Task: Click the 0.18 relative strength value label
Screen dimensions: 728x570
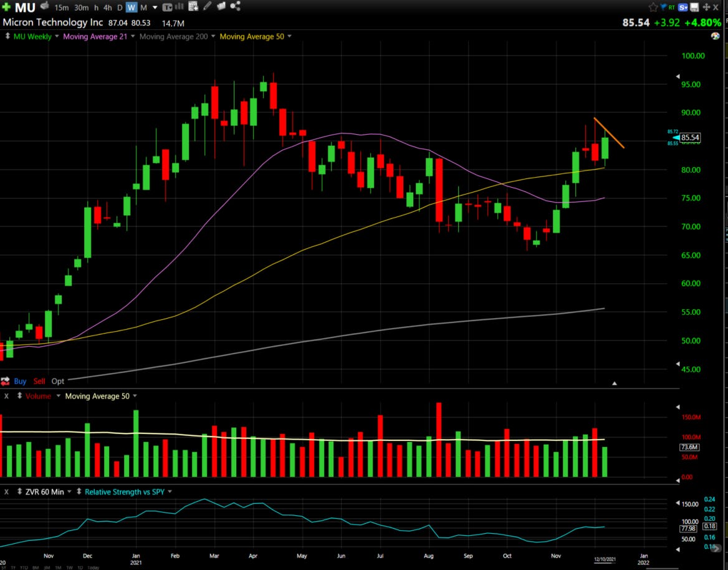Action: point(709,526)
